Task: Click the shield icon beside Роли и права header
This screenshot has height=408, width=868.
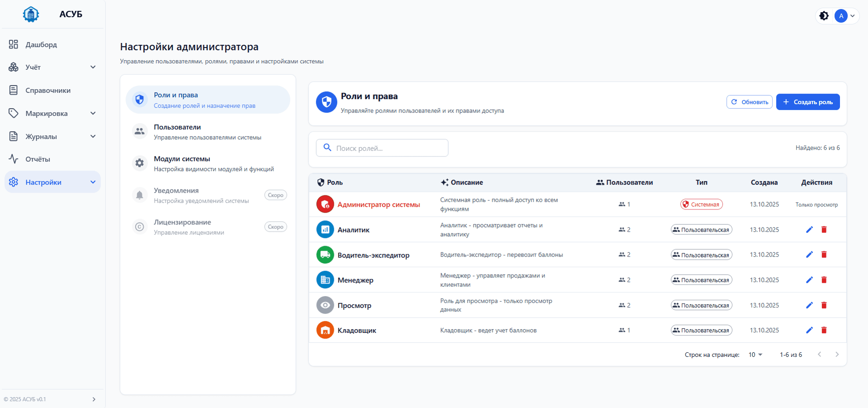Action: [326, 102]
